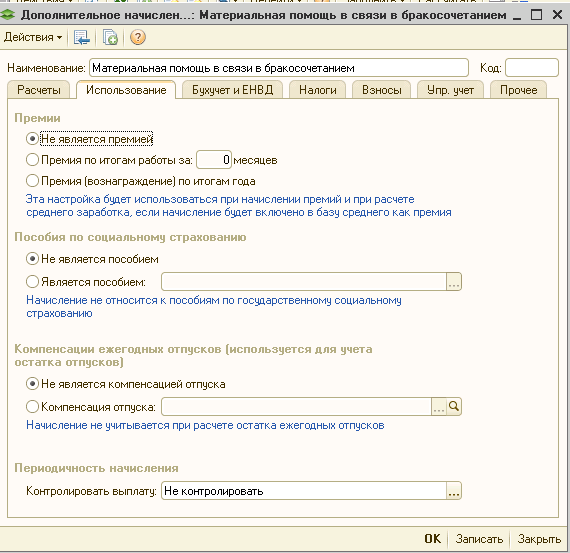Click the Компенсация отпуска text field

tap(296, 406)
